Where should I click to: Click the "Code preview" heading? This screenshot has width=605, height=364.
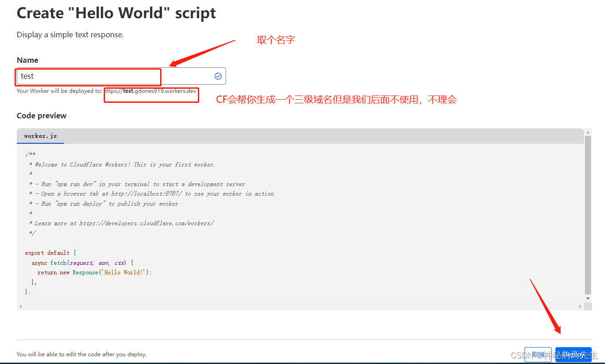41,116
